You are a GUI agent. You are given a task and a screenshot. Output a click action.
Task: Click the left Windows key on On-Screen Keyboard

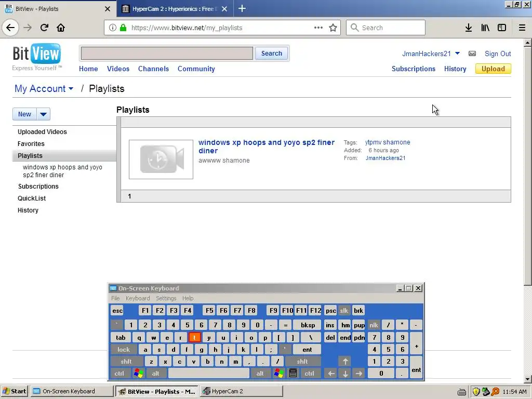pos(138,373)
